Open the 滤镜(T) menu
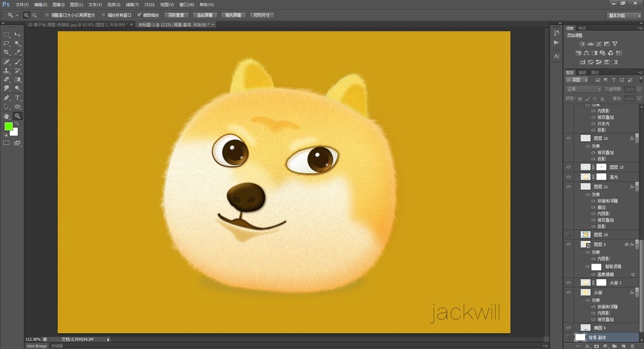644x349 pixels. [x=133, y=5]
